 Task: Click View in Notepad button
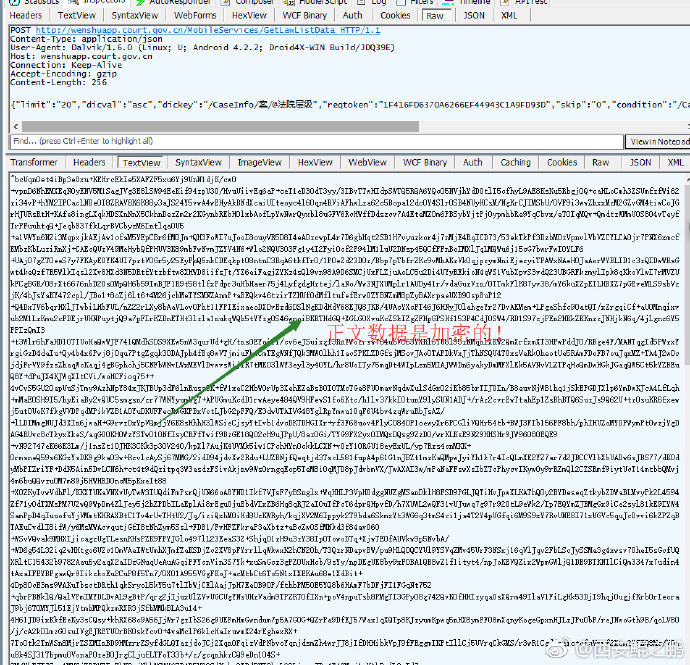click(657, 142)
